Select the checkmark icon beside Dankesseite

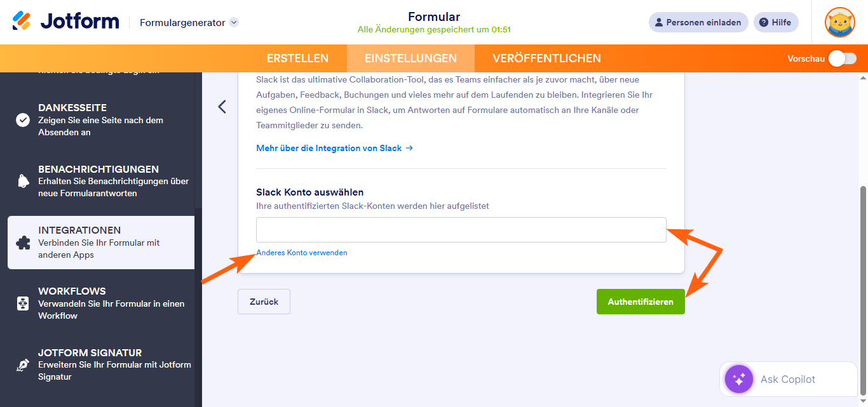click(23, 119)
